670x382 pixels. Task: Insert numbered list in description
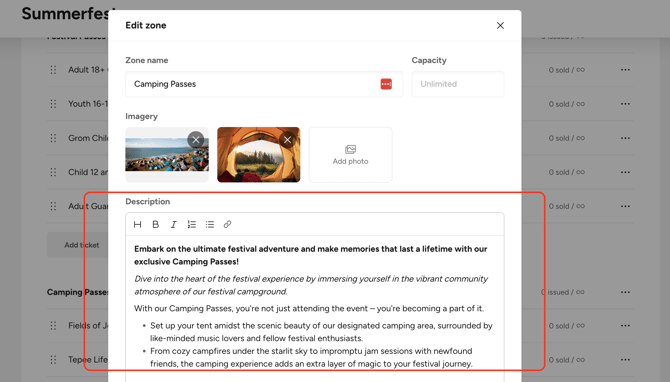[x=191, y=224]
